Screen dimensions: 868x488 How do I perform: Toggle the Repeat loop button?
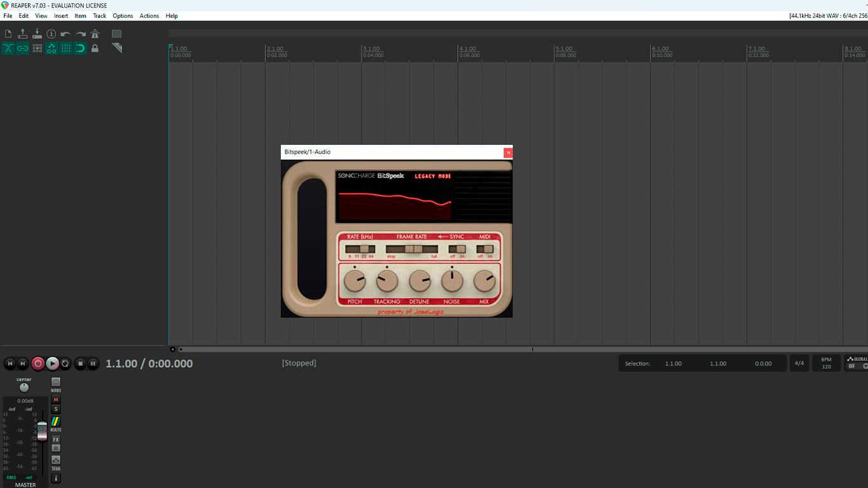point(65,363)
